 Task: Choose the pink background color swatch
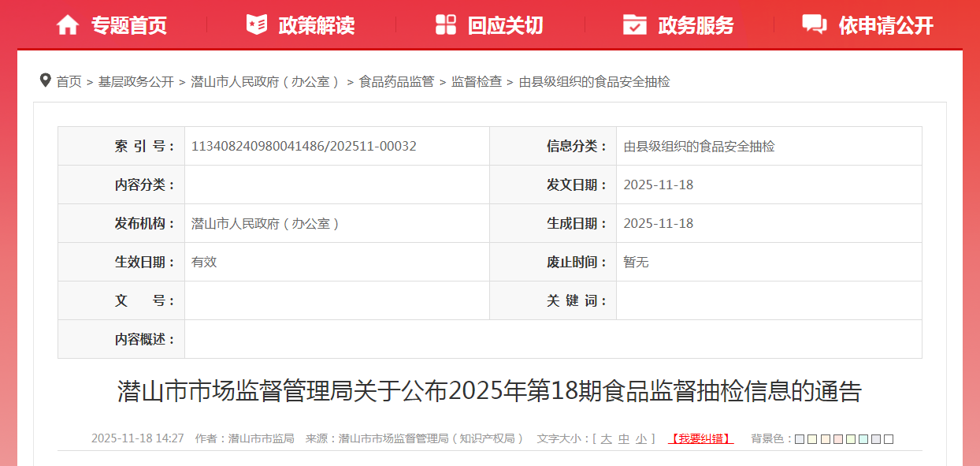click(838, 439)
